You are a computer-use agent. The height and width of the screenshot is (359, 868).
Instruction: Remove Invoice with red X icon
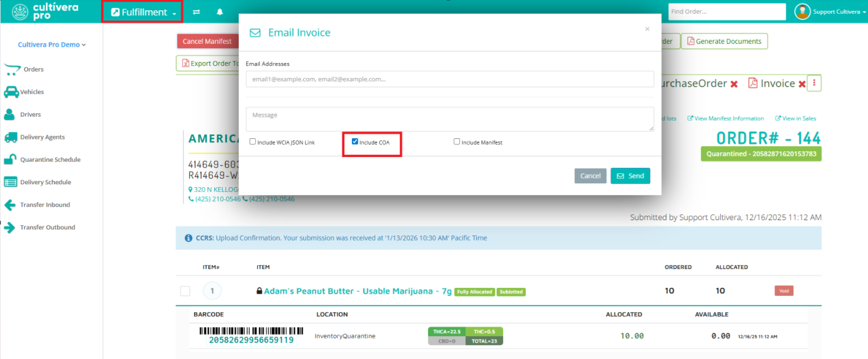[x=802, y=84]
